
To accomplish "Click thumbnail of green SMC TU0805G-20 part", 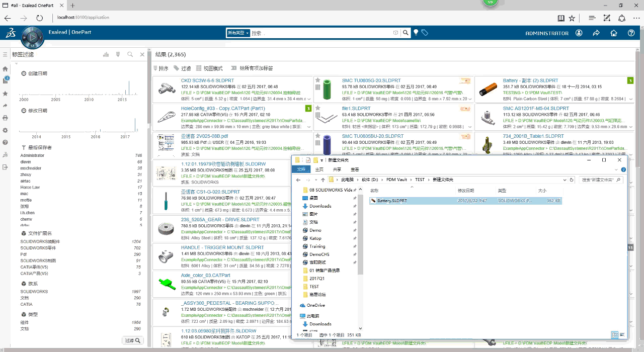I will pyautogui.click(x=328, y=89).
